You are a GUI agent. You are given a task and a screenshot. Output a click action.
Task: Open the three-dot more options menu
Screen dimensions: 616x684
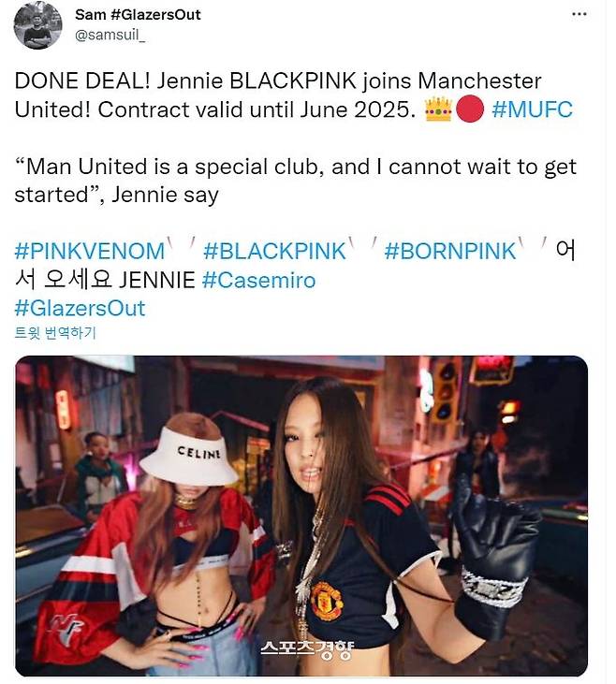tap(579, 14)
